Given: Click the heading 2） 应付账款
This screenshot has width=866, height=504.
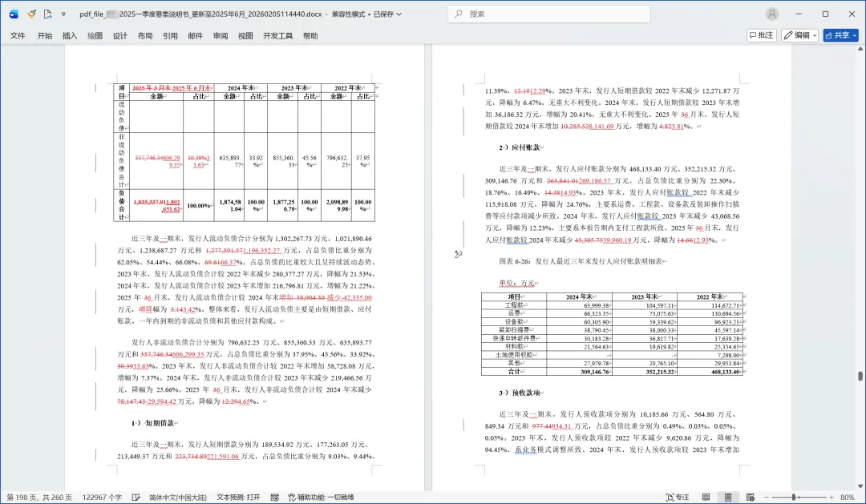Looking at the screenshot, I should pos(520,147).
